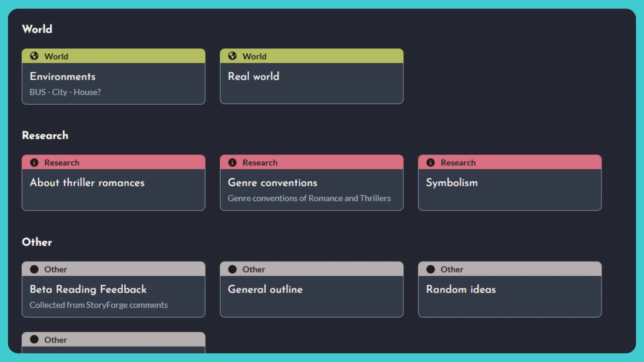This screenshot has height=362, width=644.
Task: Click the globe icon on the Environments card
Action: point(34,56)
